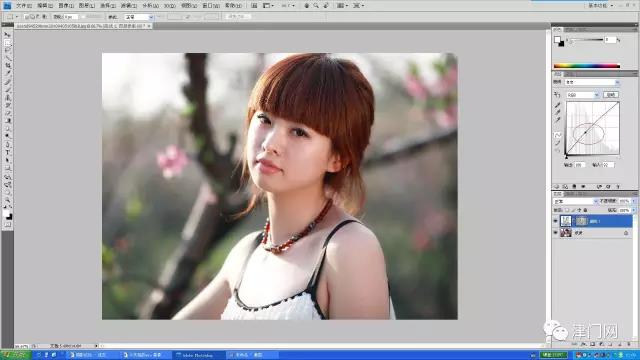The image size is (640, 360).
Task: Select the Rectangular Marquee tool
Action: point(7,42)
